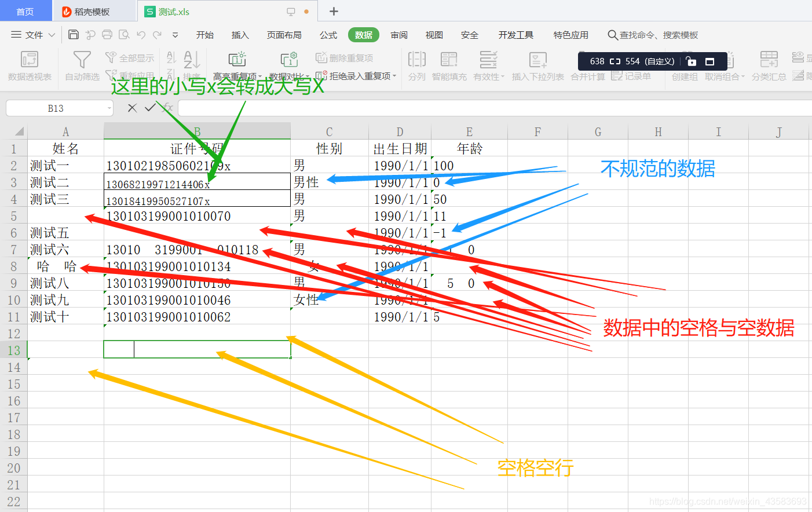Open the 数据透视表 pivot table tool
This screenshot has width=812, height=512.
[30, 65]
